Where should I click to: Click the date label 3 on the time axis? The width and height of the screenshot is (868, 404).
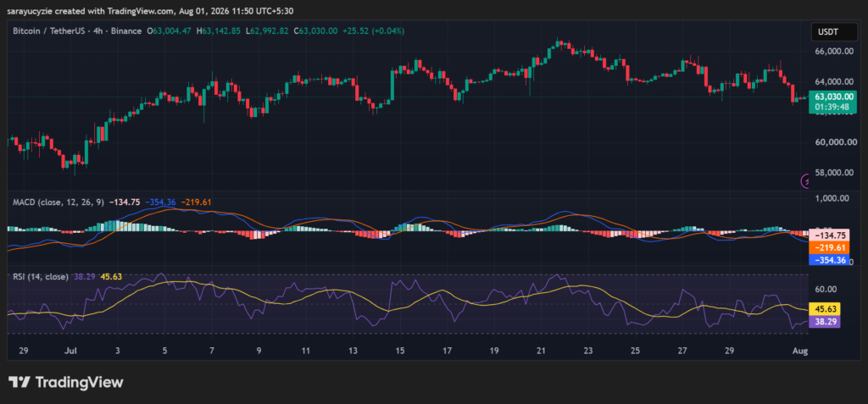[x=117, y=351]
